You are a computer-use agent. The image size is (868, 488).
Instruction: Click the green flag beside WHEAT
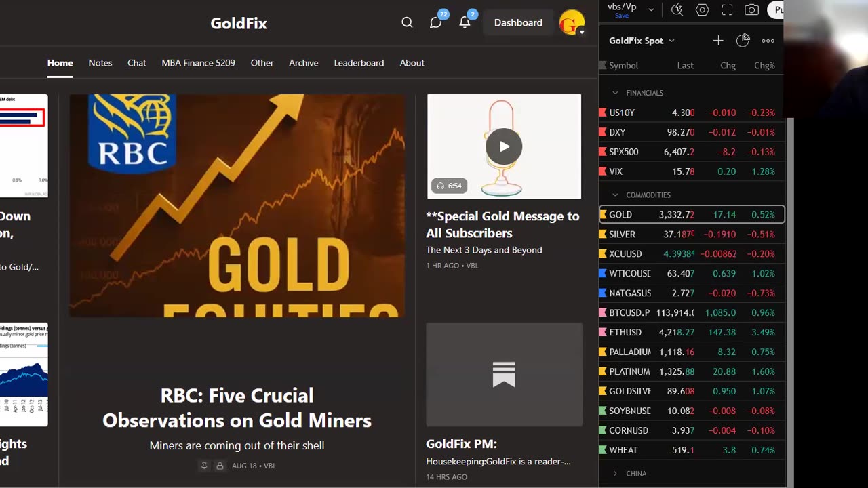tap(602, 450)
